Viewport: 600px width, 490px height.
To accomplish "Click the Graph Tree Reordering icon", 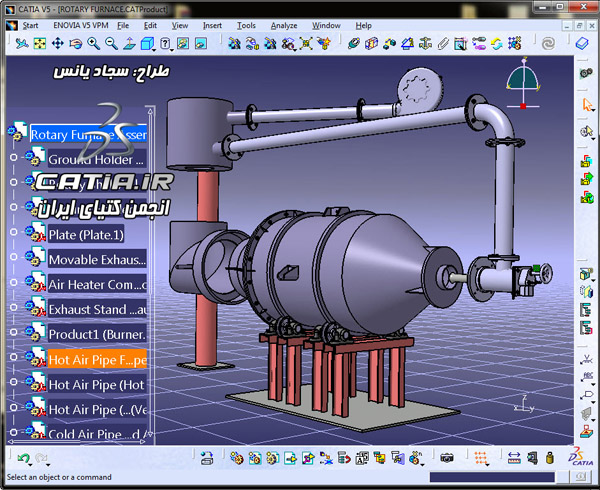I will [x=344, y=457].
